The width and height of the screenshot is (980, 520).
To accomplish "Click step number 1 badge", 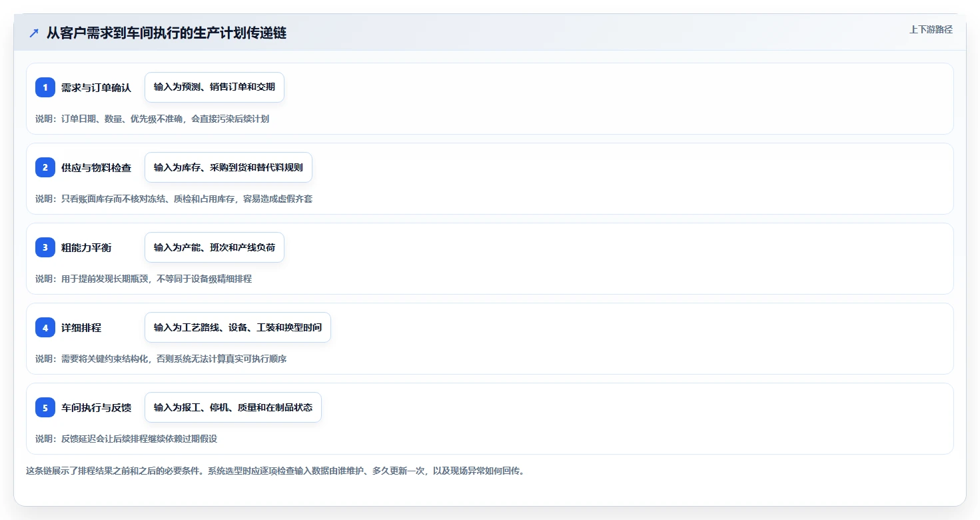I will tap(45, 87).
